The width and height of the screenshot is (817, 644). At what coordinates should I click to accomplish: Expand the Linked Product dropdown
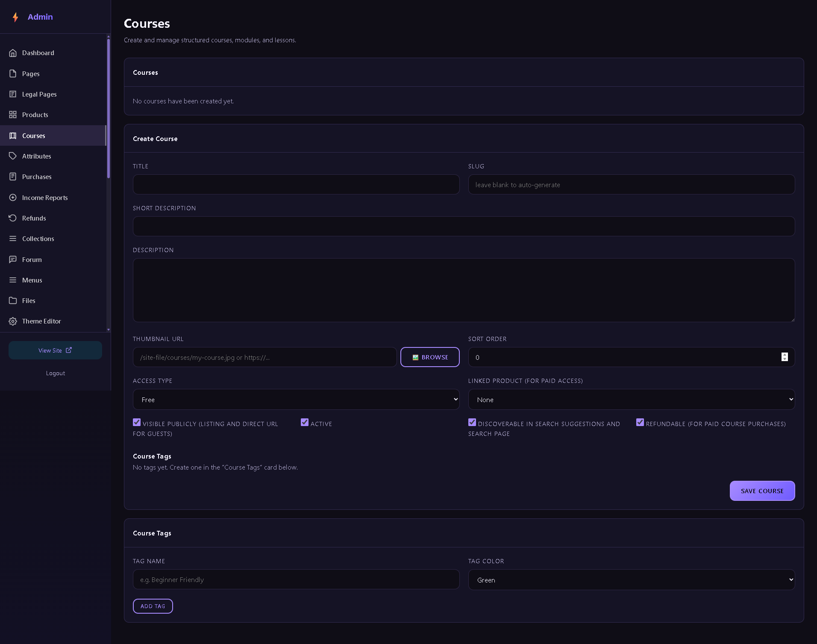(x=632, y=400)
